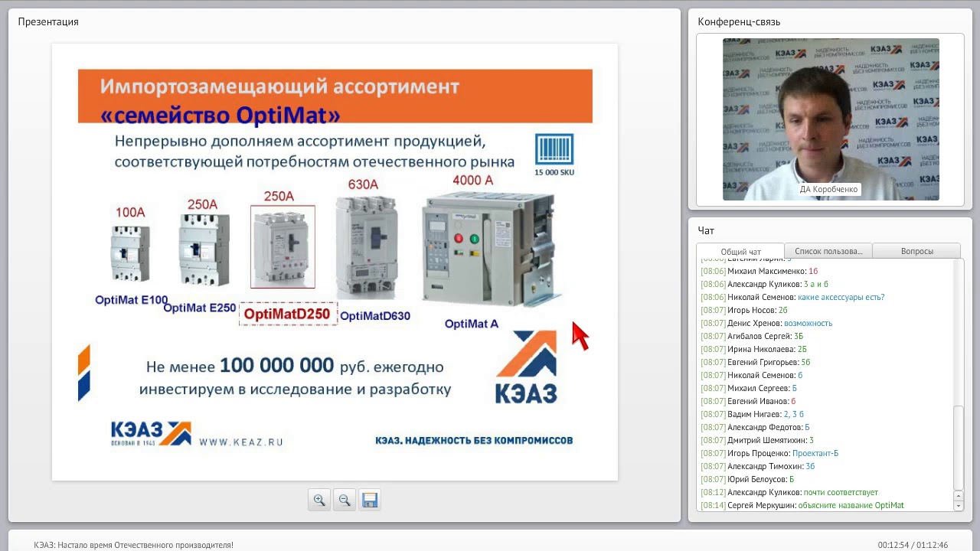The height and width of the screenshot is (551, 980).
Task: Click the WWW.KEAZ.RU address on the slide
Action: point(241,442)
